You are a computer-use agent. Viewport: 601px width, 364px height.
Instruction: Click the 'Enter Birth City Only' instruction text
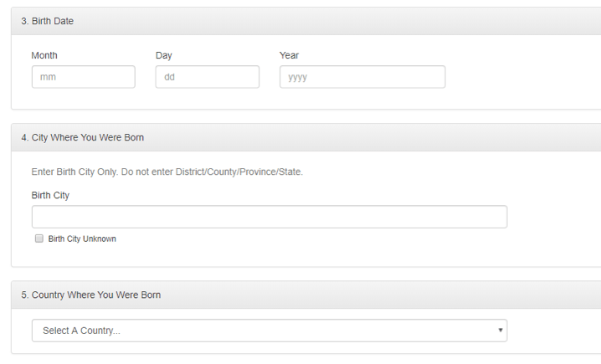[x=167, y=172]
